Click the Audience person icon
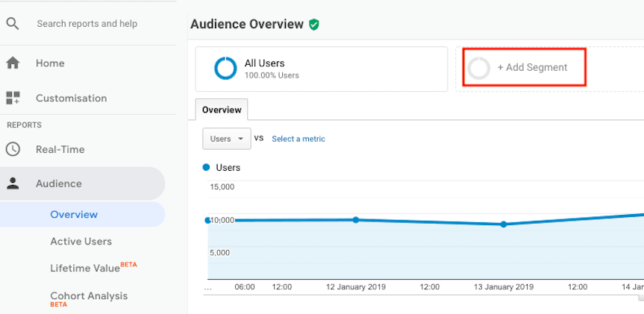 (13, 183)
